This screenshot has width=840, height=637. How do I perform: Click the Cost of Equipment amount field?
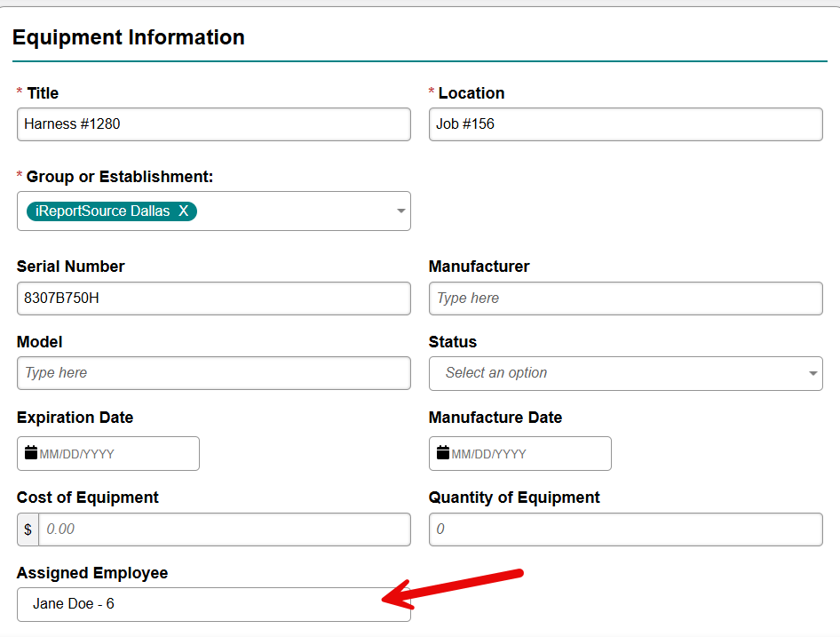[225, 530]
